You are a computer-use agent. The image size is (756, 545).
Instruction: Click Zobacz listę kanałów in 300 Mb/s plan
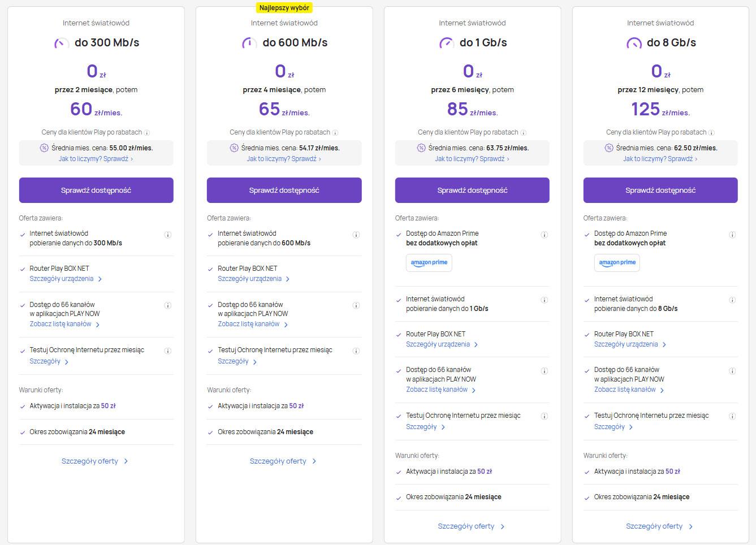64,324
